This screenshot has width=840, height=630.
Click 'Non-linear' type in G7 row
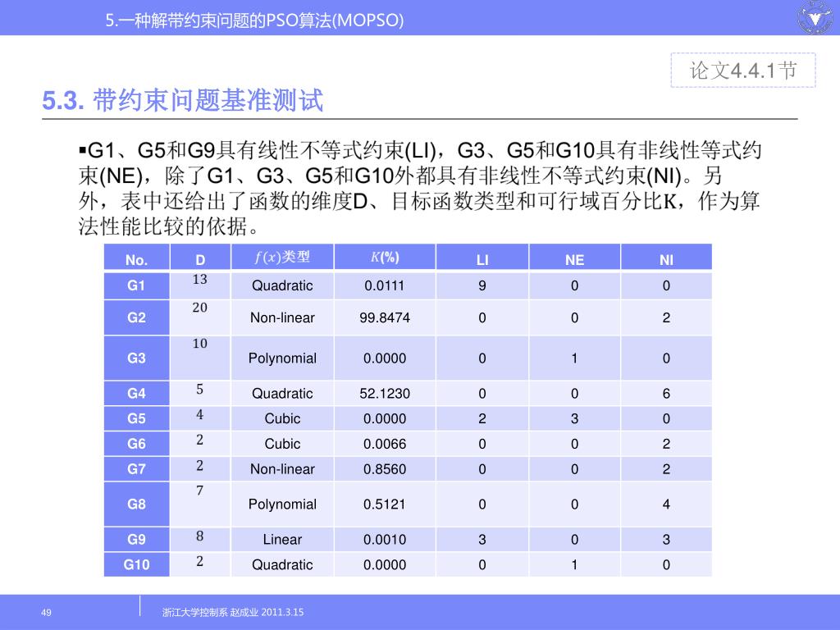282,468
